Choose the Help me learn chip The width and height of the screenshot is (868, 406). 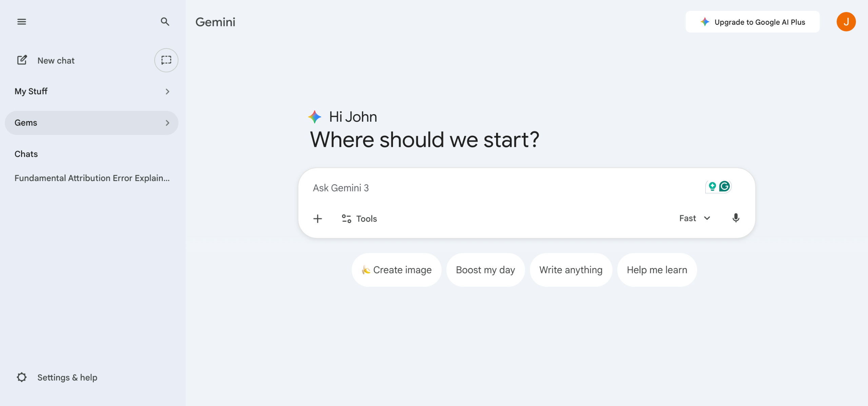coord(657,270)
